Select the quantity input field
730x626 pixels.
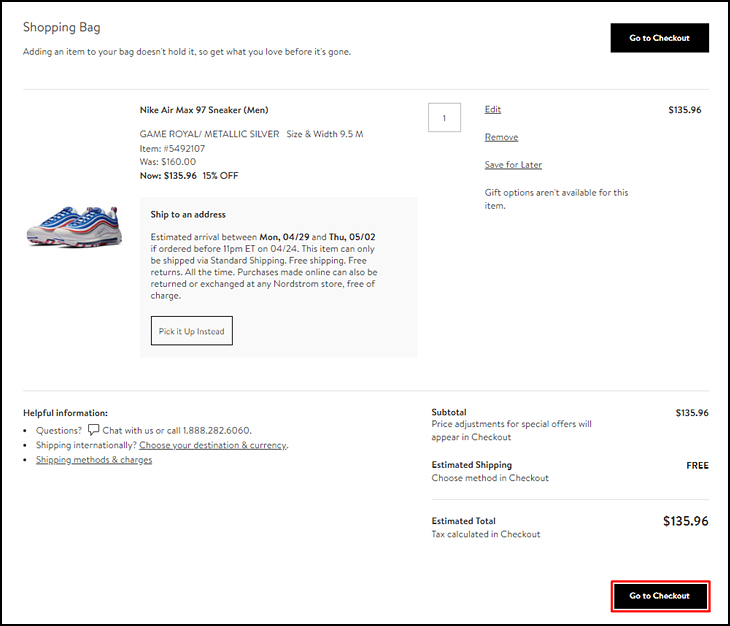(x=445, y=117)
